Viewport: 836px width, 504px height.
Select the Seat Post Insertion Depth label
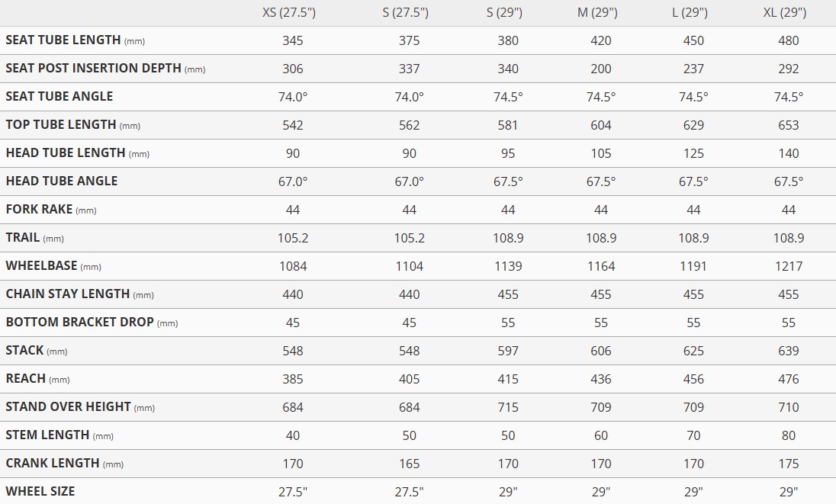pyautogui.click(x=94, y=69)
